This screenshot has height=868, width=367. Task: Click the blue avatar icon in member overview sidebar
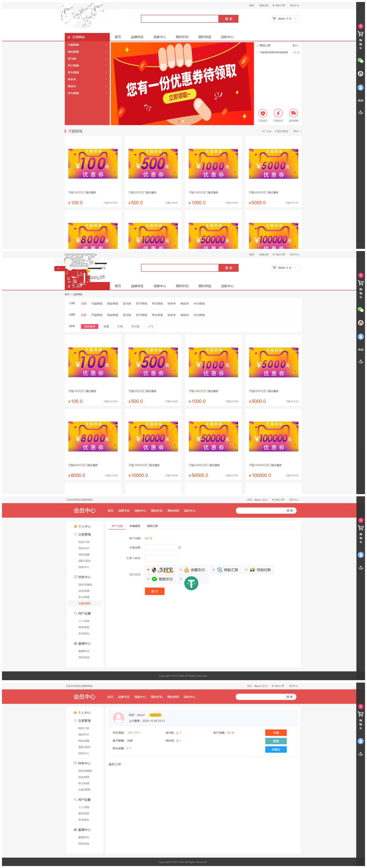point(360,741)
